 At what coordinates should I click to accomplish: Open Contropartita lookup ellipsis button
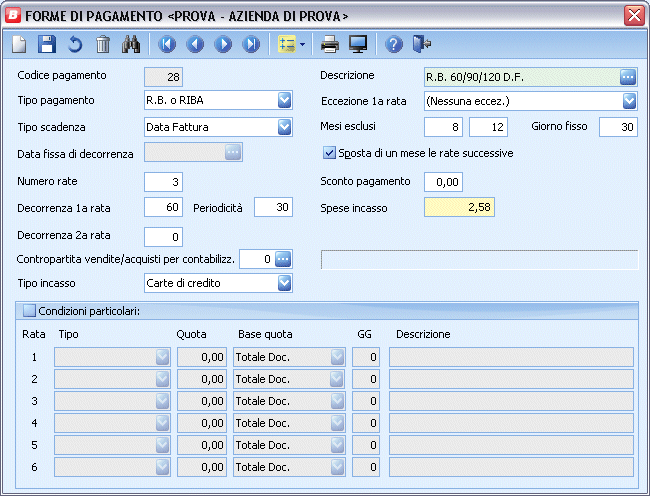283,259
